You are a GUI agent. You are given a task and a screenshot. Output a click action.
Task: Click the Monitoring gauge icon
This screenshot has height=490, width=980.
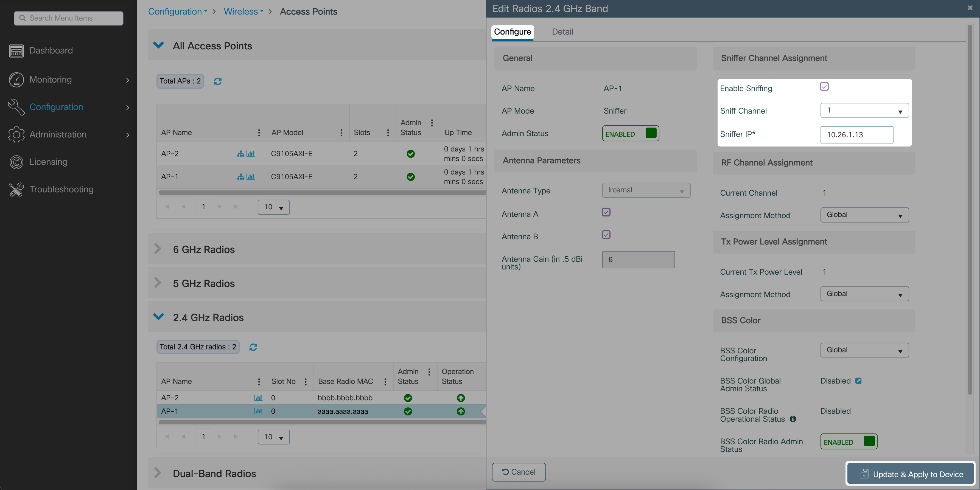point(16,80)
